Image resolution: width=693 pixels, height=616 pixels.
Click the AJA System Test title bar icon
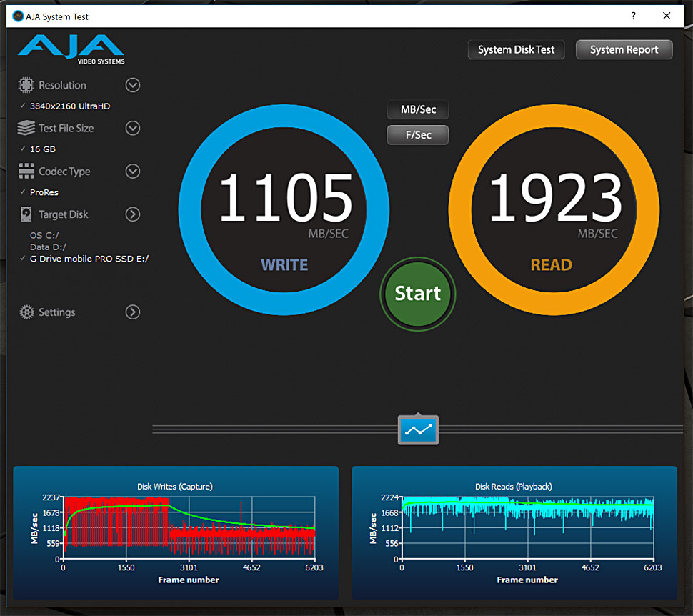18,16
